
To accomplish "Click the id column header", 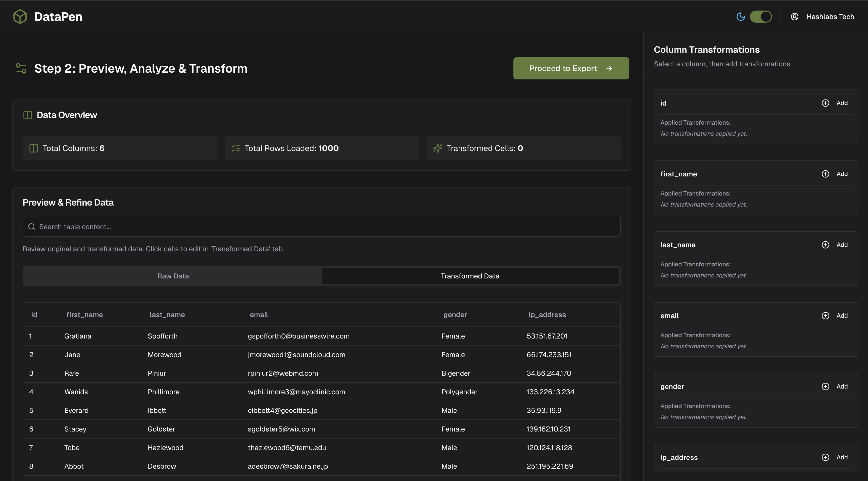I will [34, 315].
